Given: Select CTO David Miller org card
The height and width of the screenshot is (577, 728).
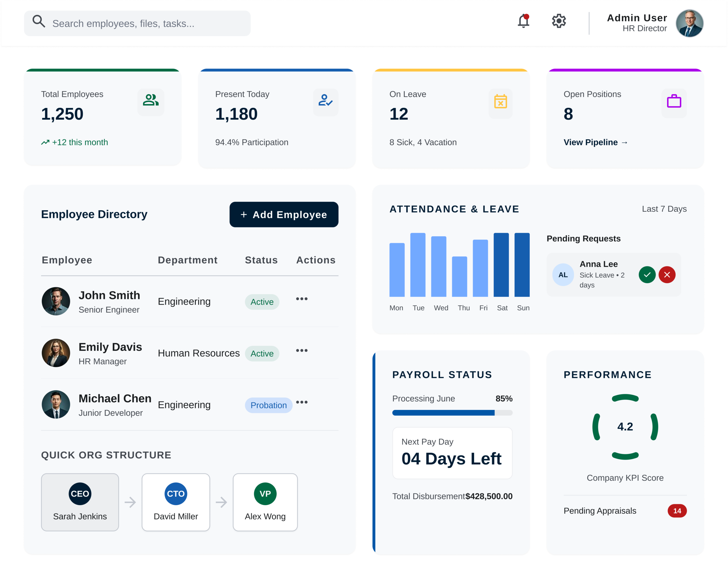Looking at the screenshot, I should coord(176,502).
